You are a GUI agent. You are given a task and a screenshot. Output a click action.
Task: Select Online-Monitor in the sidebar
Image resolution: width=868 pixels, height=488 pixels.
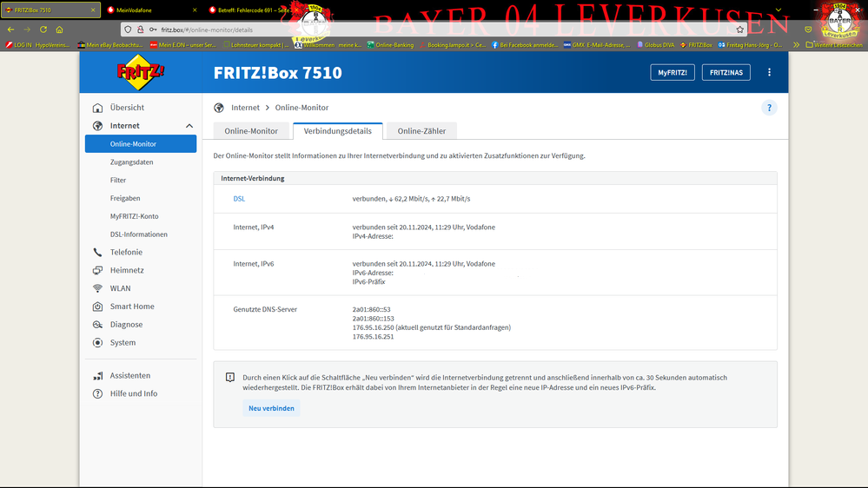click(x=141, y=144)
